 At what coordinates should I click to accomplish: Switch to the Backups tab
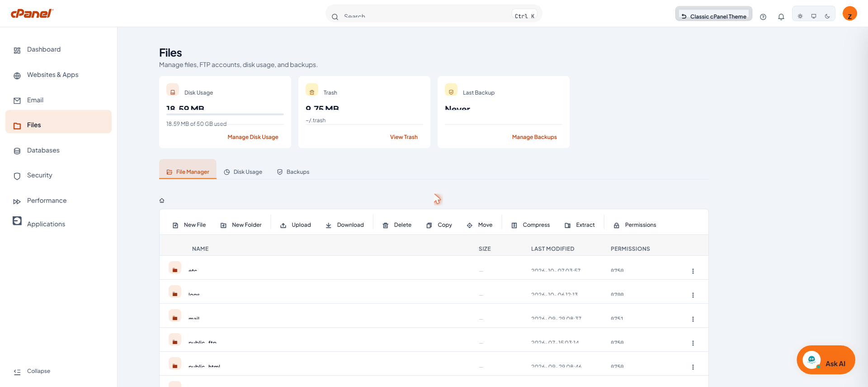coord(293,172)
